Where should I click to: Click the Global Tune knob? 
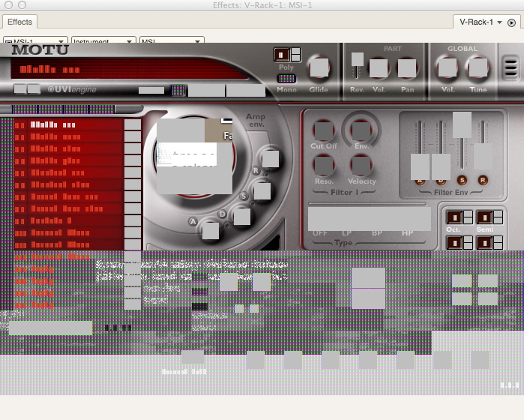pos(478,68)
